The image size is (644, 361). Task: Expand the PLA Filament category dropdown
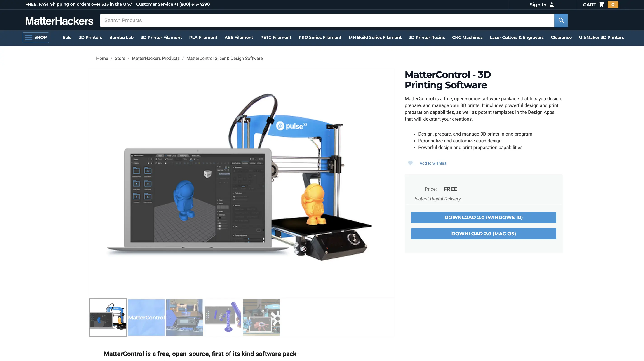(x=203, y=37)
